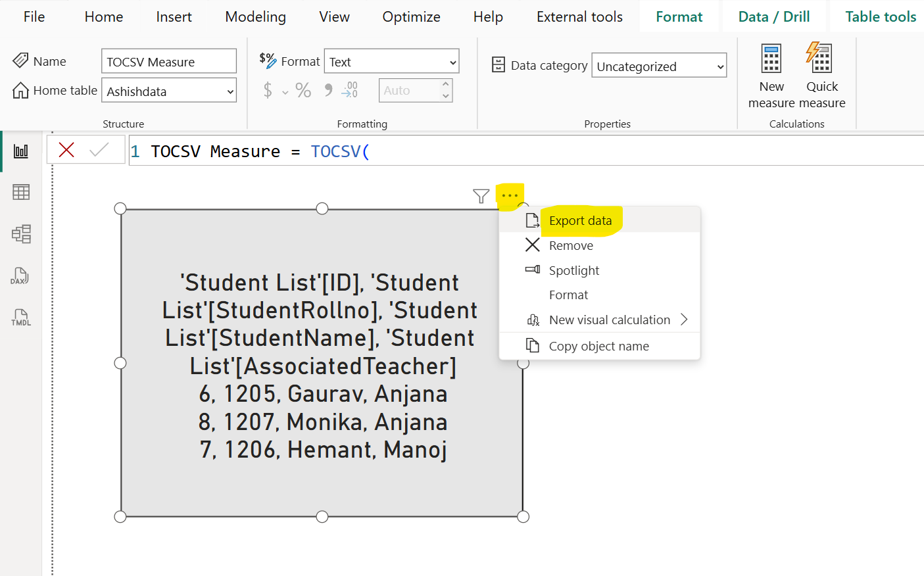Toggle the thousands separator format

click(327, 89)
